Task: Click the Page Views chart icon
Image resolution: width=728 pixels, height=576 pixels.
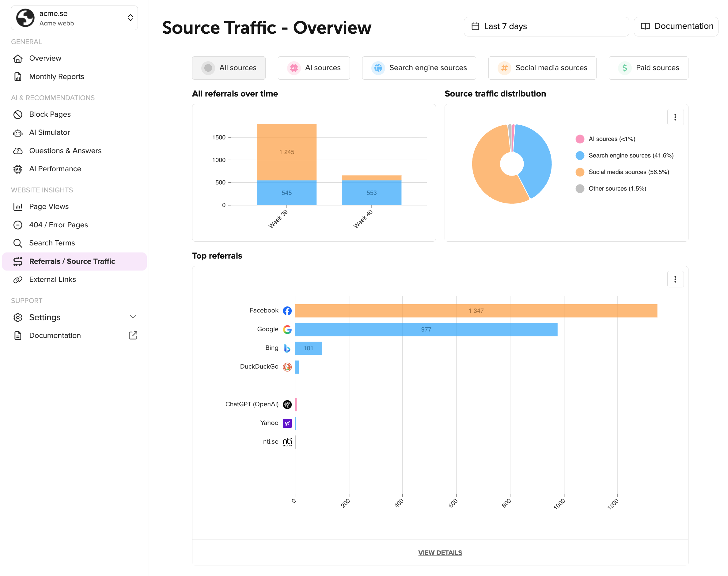Action: pos(18,207)
